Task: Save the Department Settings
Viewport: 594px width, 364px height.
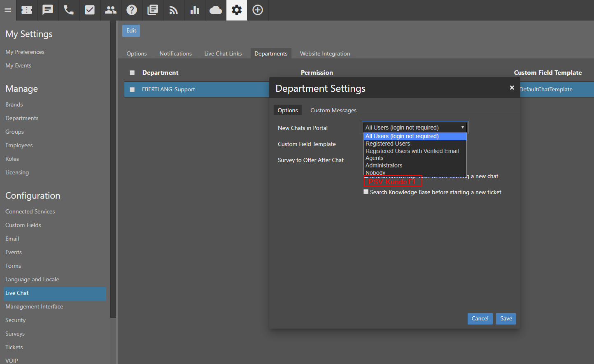Action: pyautogui.click(x=506, y=319)
